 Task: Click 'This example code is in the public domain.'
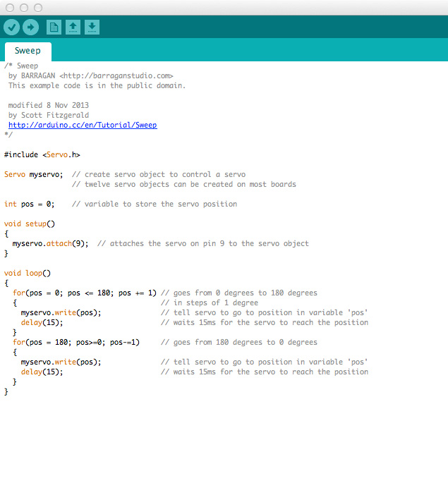click(97, 85)
